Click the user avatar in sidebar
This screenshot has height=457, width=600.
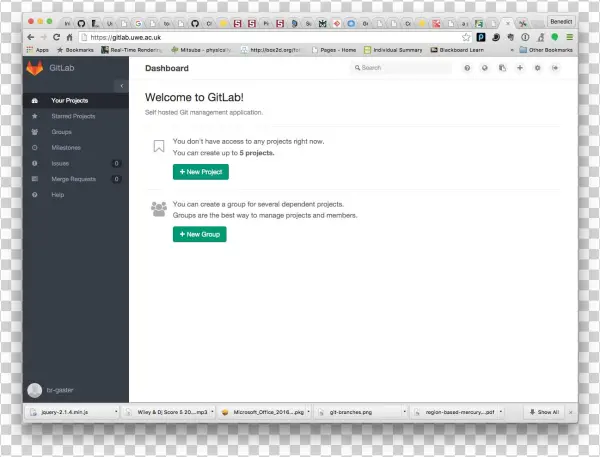tap(34, 390)
